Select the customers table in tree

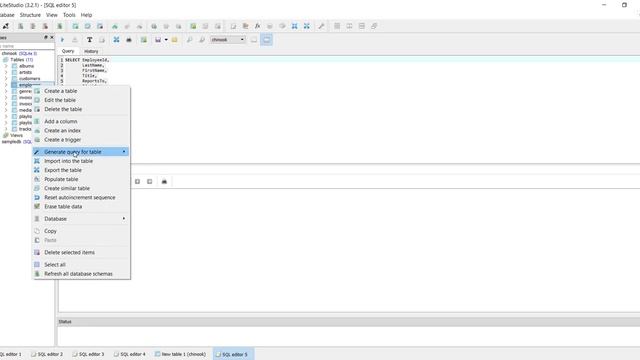[x=29, y=78]
